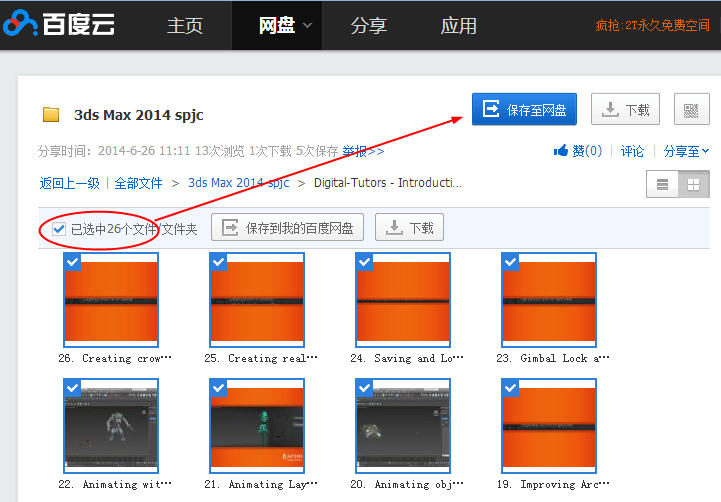
Task: Click 返回上一级 to go up one level
Action: tap(69, 183)
